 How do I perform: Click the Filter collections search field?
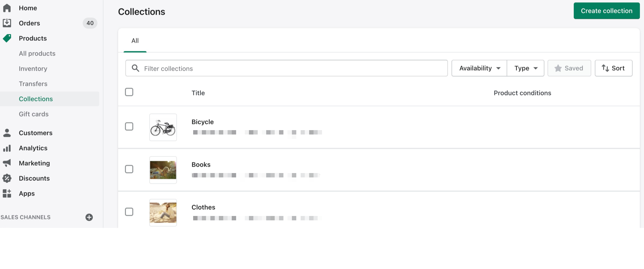pos(275,68)
